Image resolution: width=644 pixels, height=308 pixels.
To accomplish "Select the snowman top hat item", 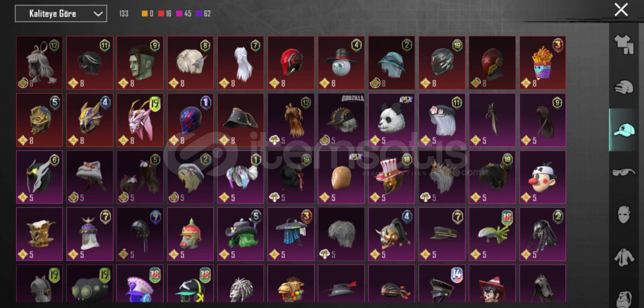I will (341, 63).
